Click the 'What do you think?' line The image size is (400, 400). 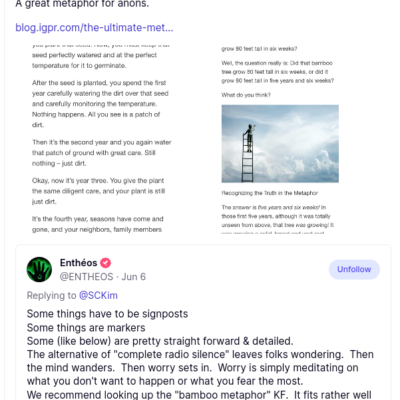coord(246,95)
